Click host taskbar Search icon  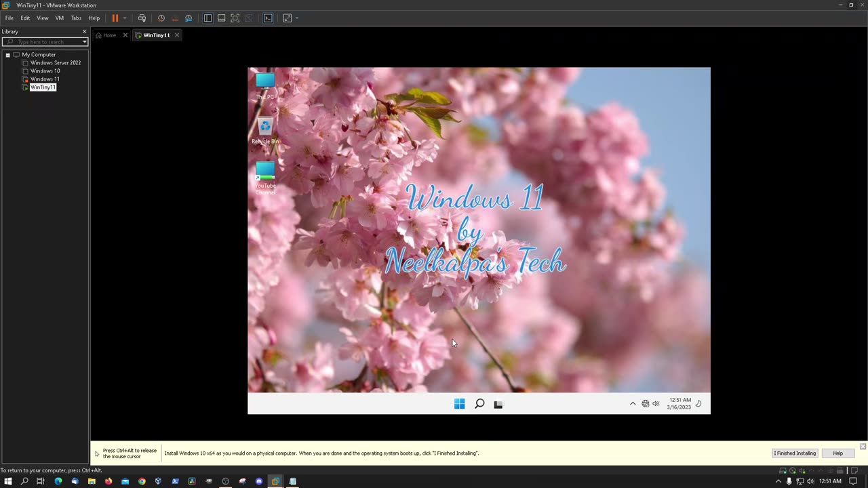pyautogui.click(x=24, y=481)
